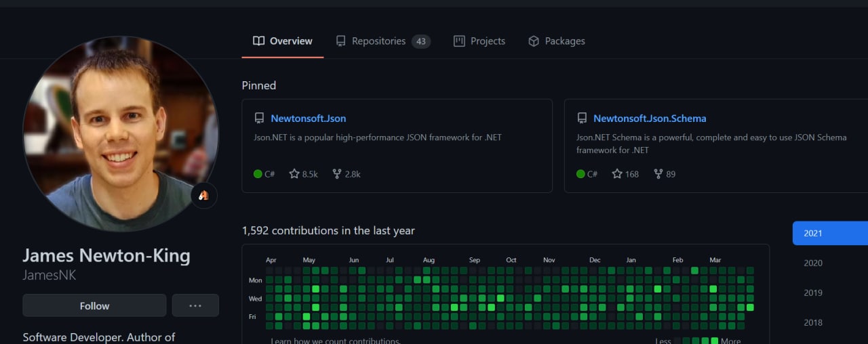The width and height of the screenshot is (868, 344).
Task: Click the repositories count badge 43
Action: [421, 41]
